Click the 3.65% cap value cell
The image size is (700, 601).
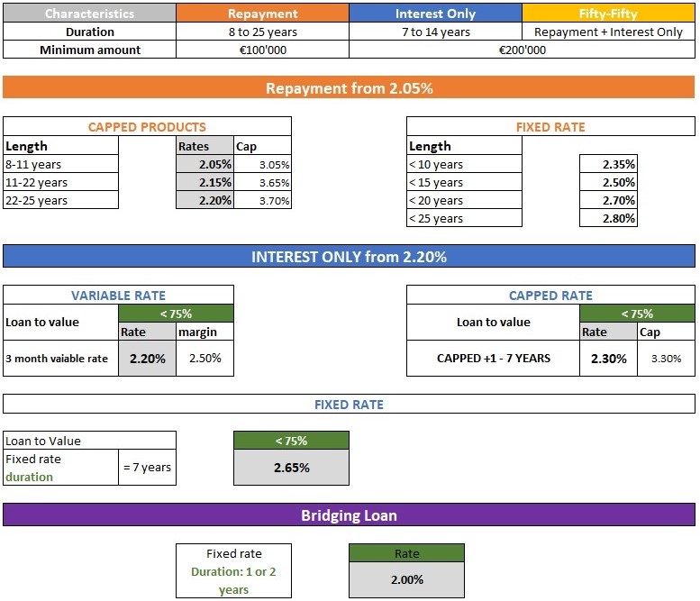pos(262,182)
